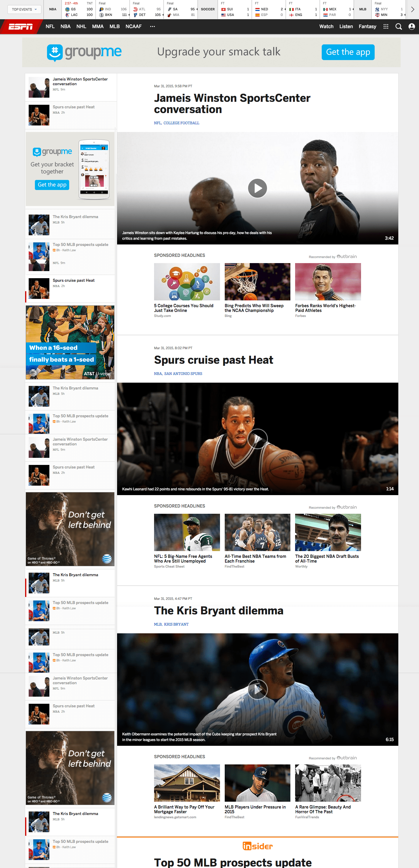Open MLB Players Under Pressure thumbnail

258,783
